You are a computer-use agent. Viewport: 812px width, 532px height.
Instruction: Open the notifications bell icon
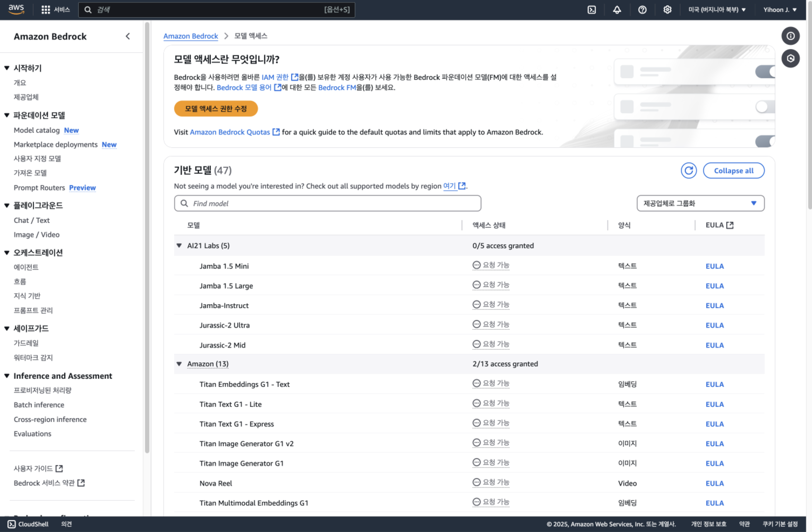tap(617, 9)
